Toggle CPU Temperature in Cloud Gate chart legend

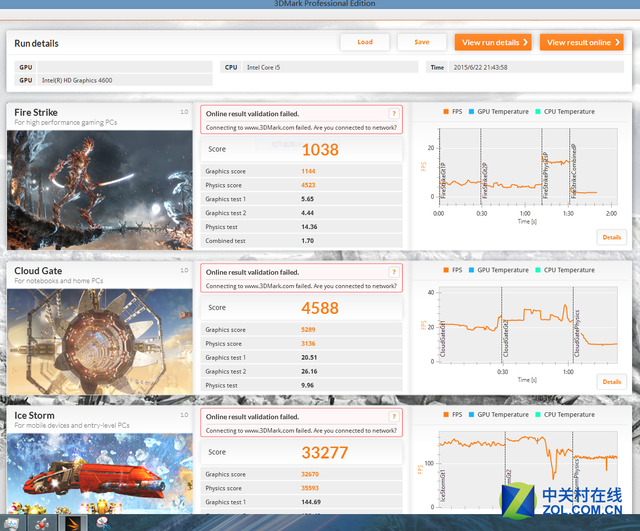pyautogui.click(x=565, y=270)
